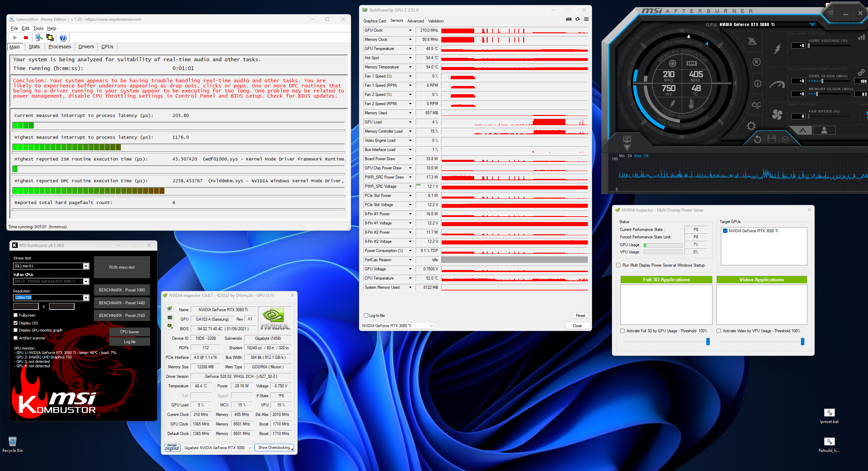
Task: Click the Core Clock slider handle
Action: pos(822,81)
